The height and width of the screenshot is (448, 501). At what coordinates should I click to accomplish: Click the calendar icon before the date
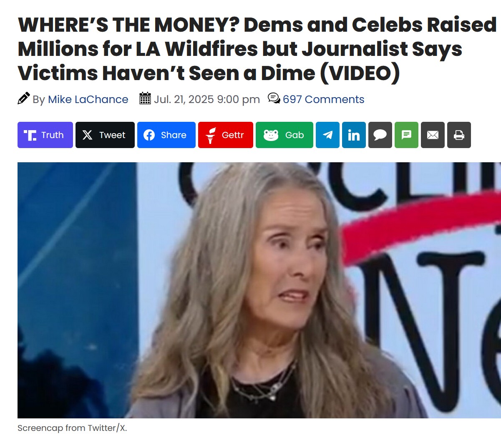coord(145,98)
